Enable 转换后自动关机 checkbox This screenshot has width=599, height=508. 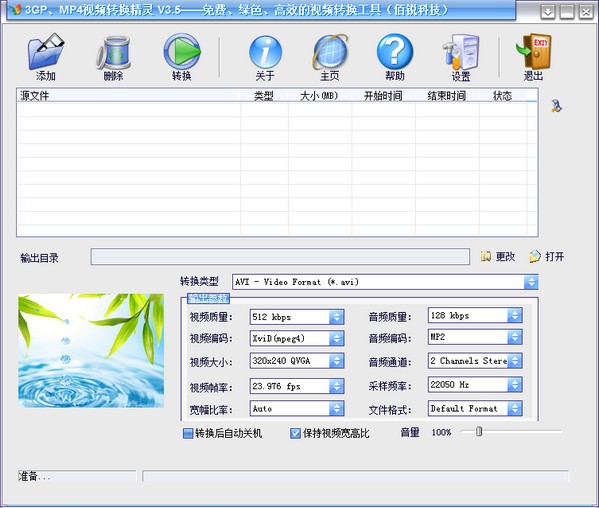188,433
